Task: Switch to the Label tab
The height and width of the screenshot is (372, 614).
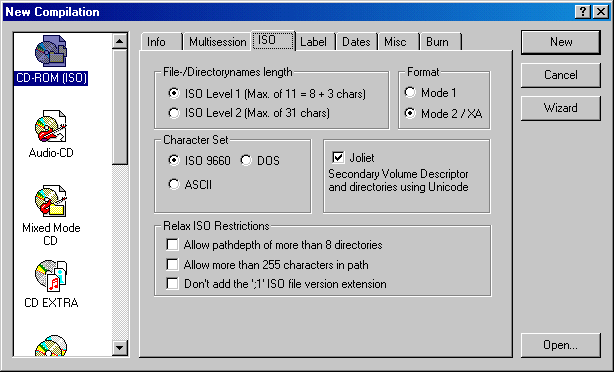Action: click(x=315, y=42)
